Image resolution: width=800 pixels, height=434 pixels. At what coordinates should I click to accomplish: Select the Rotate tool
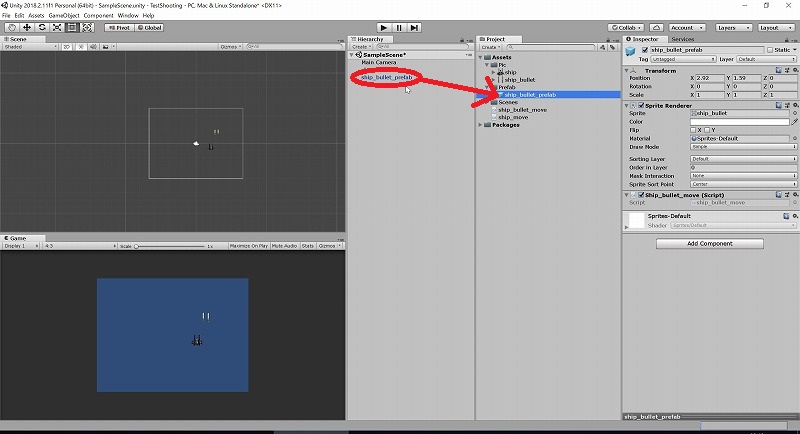pos(42,28)
